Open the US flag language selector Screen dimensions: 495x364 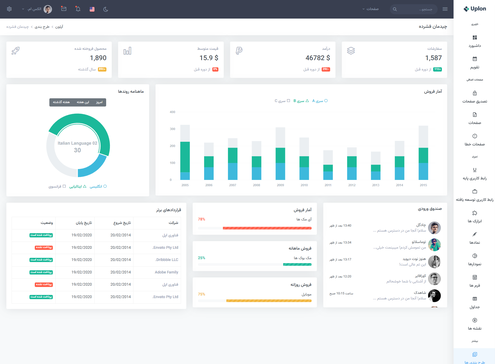(92, 9)
